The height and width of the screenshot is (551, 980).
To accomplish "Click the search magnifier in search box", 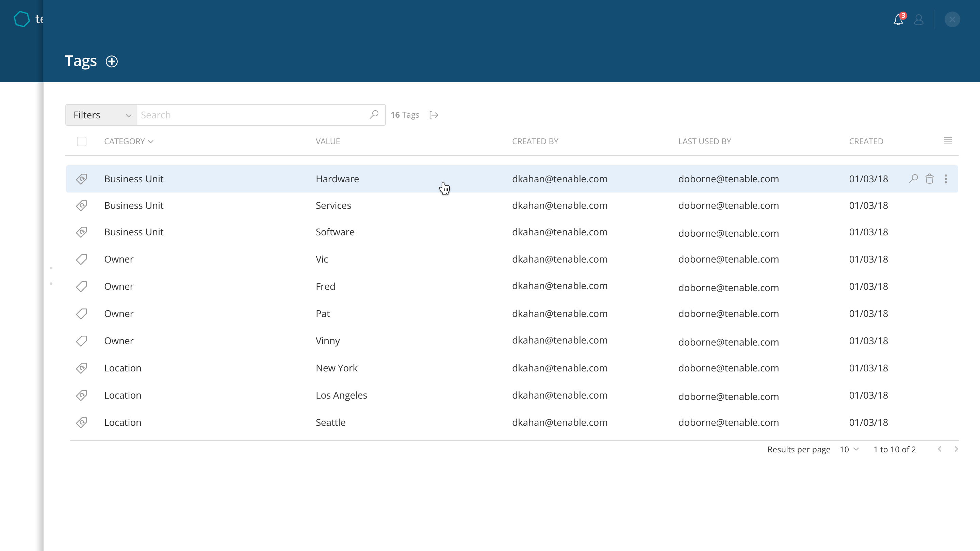I will pos(374,115).
